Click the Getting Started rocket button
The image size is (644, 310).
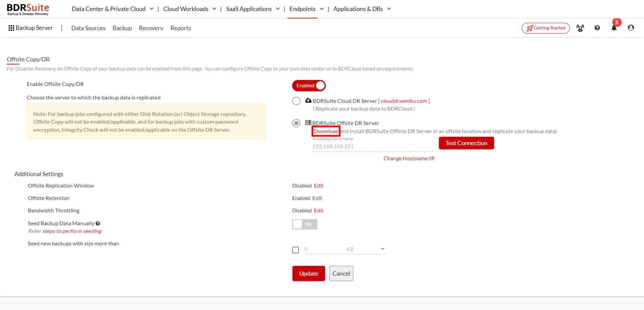click(546, 28)
